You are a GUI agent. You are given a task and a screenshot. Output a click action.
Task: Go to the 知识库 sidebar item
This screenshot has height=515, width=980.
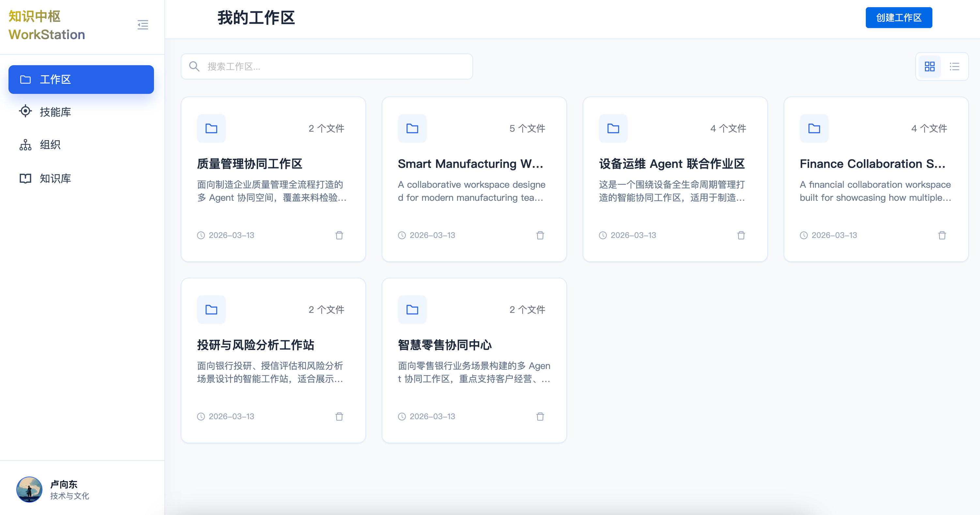(x=55, y=178)
